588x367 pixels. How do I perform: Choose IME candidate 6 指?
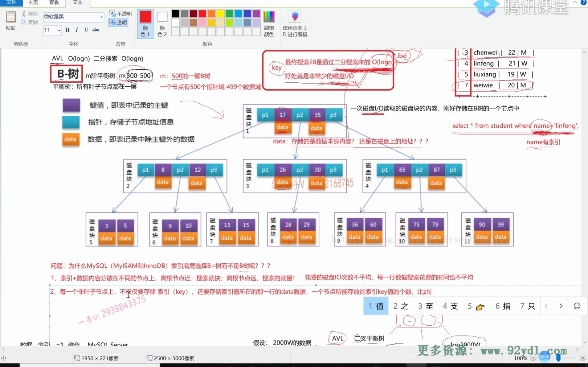[503, 306]
